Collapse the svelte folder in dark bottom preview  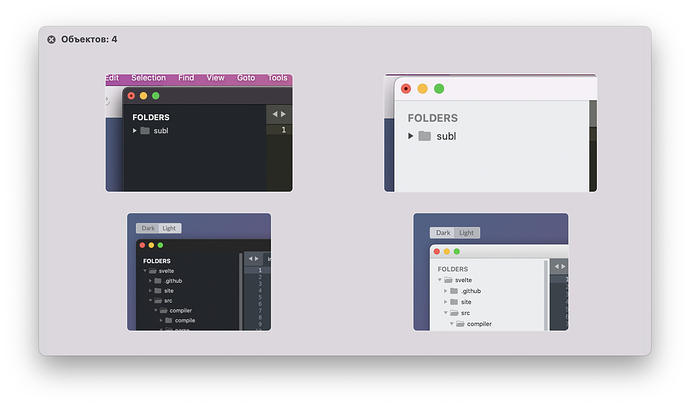pyautogui.click(x=145, y=271)
